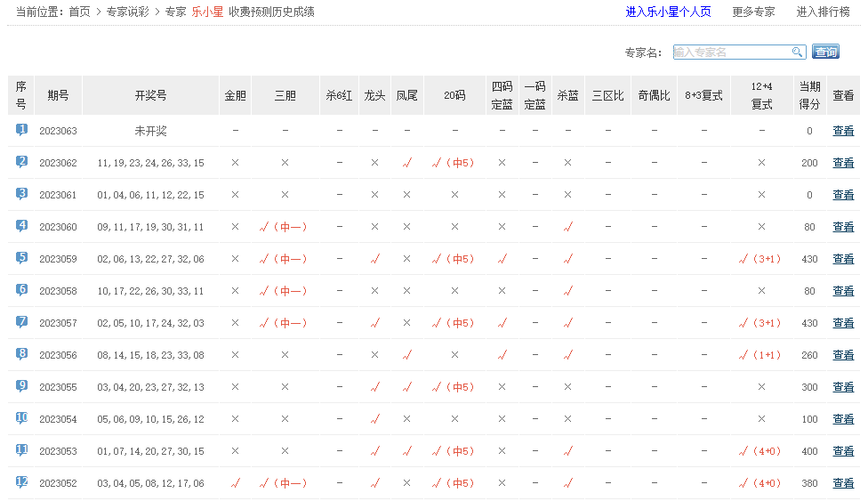Viewport: 868px width, 501px height.
Task: Click the 当期得分 column header
Action: click(x=809, y=95)
